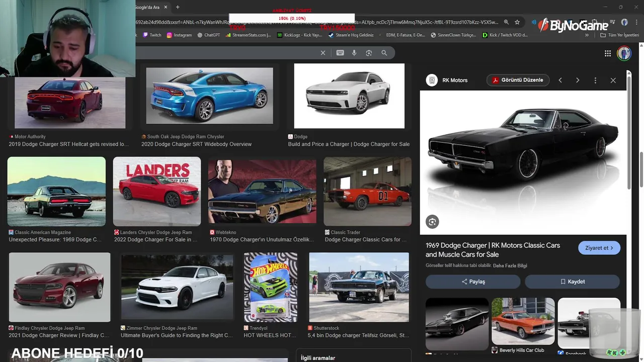Click the browser address bar URL
The height and width of the screenshot is (362, 644).
coord(317,22)
